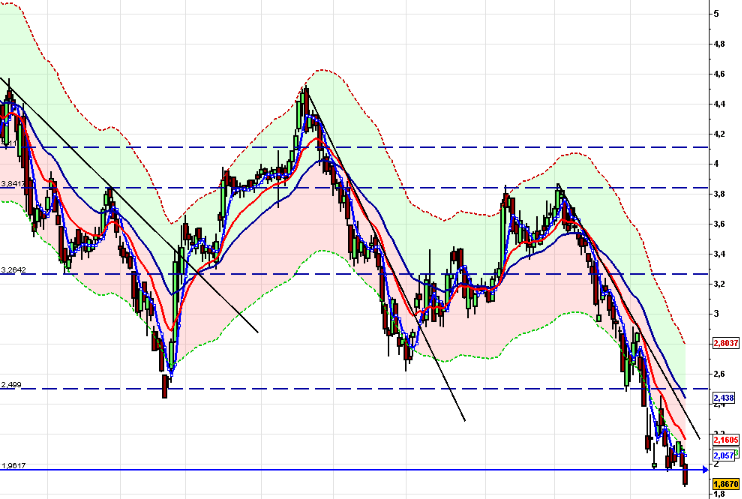This screenshot has width=742, height=499.
Task: Click the 4 price axis label
Action: point(716,164)
